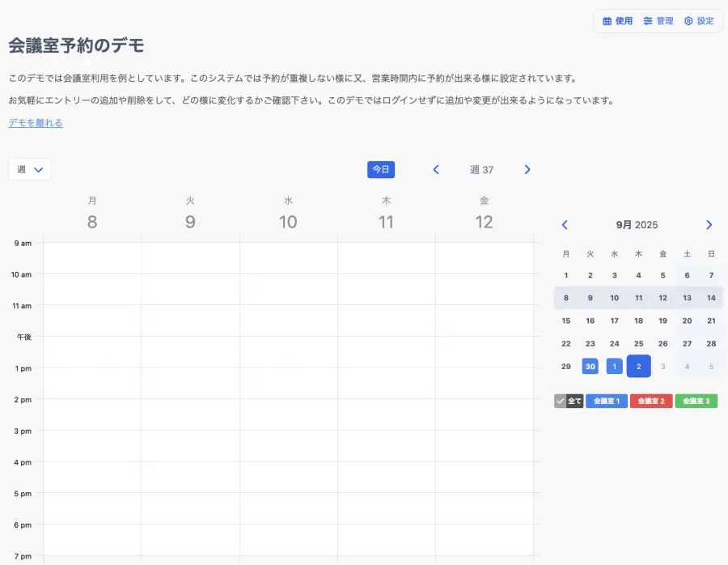Click the 9月 2025 month header
728x565 pixels.
click(x=637, y=225)
